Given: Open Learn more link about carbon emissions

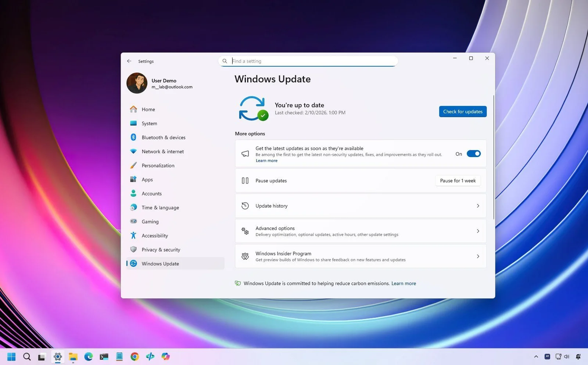Looking at the screenshot, I should pyautogui.click(x=404, y=284).
